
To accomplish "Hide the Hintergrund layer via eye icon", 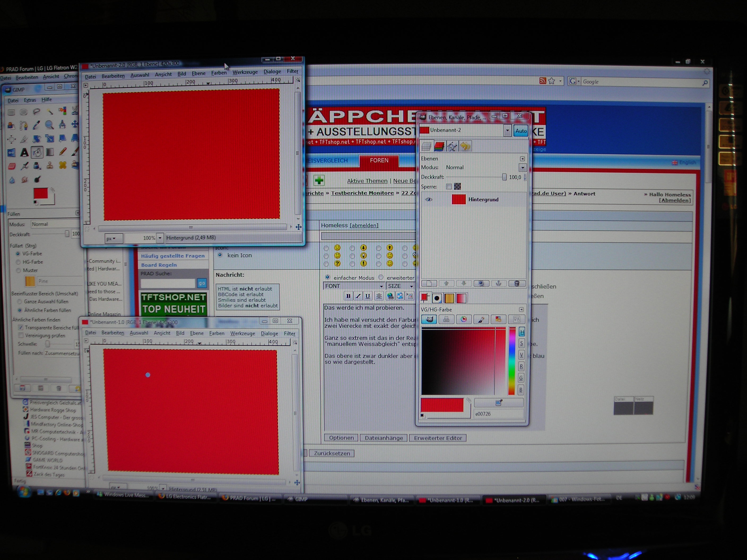I will [x=429, y=199].
